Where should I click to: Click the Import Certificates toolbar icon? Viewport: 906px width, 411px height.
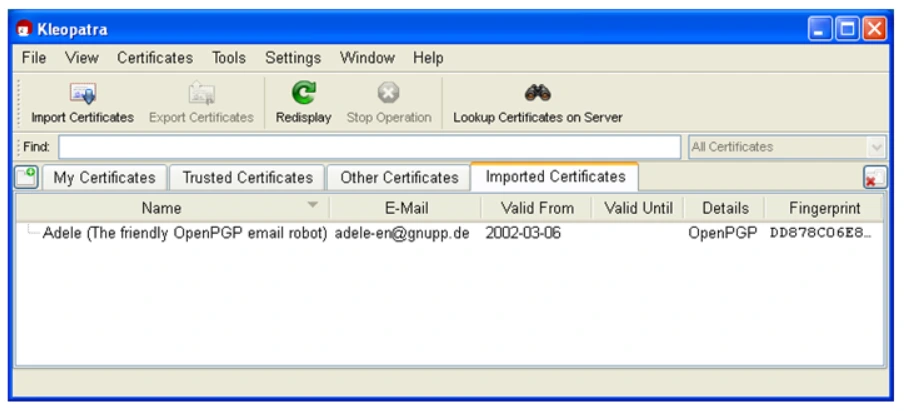click(x=83, y=94)
